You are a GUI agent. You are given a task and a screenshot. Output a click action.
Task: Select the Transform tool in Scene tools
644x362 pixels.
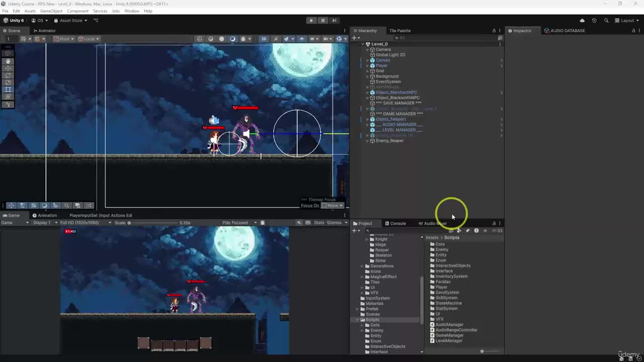(8, 97)
